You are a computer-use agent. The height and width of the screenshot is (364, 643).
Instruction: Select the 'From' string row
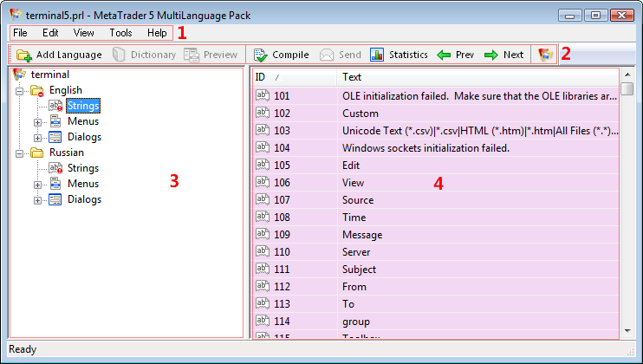(435, 287)
